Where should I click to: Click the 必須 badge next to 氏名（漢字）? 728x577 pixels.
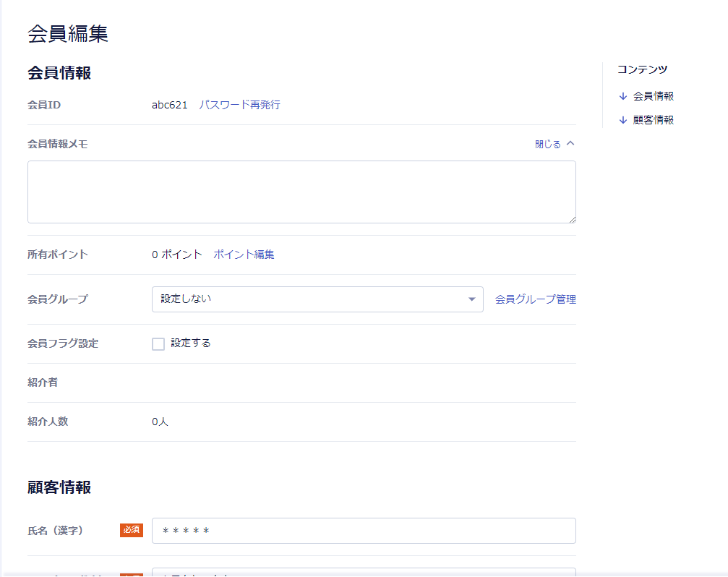[131, 531]
